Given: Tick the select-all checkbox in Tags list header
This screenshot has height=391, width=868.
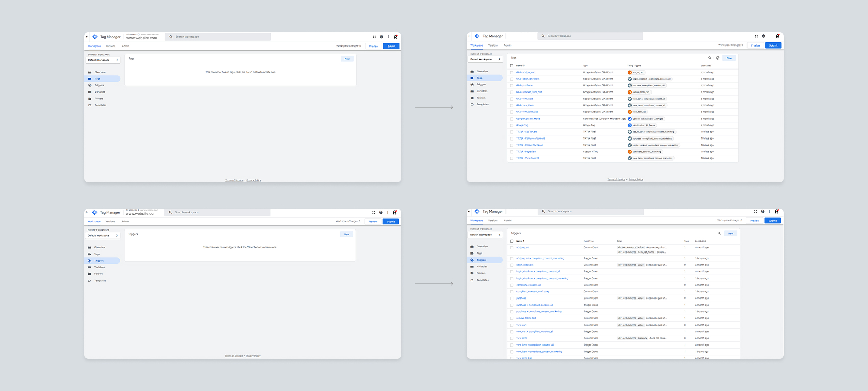Looking at the screenshot, I should (512, 65).
